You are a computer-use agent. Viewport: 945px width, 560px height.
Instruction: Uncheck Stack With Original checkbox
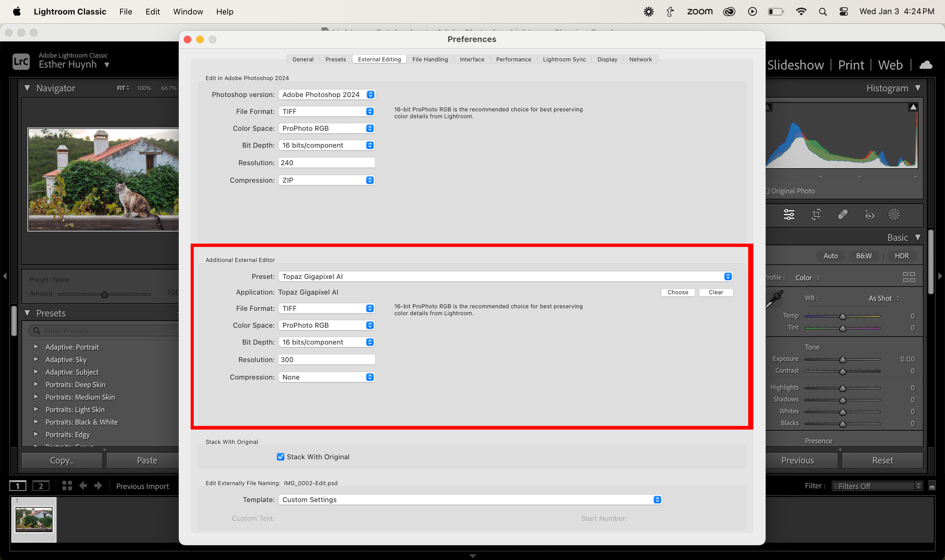point(281,457)
